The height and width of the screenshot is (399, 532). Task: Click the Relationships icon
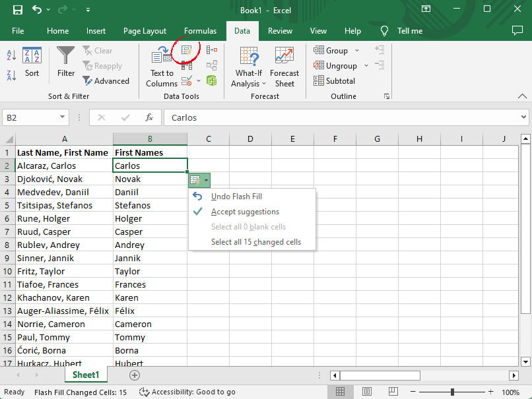212,65
